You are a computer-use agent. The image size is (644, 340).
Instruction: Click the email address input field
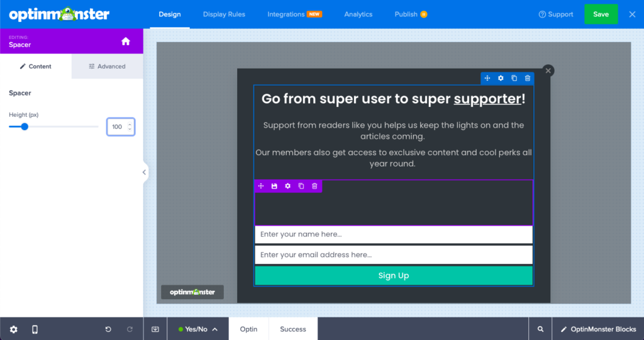[393, 255]
